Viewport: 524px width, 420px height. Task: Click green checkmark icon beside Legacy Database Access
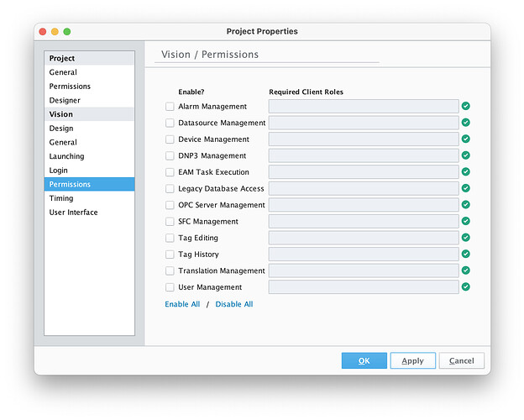(x=465, y=188)
